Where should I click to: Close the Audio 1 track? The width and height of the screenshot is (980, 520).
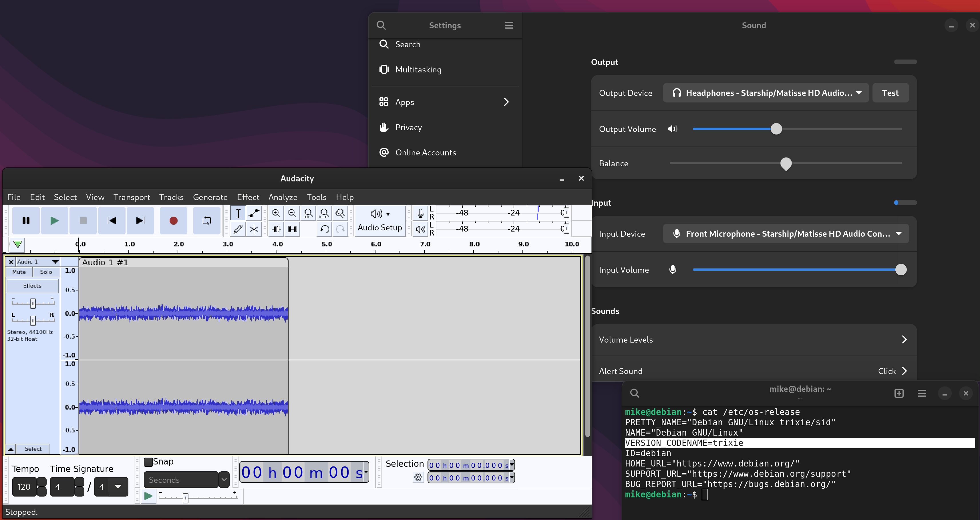pyautogui.click(x=11, y=262)
